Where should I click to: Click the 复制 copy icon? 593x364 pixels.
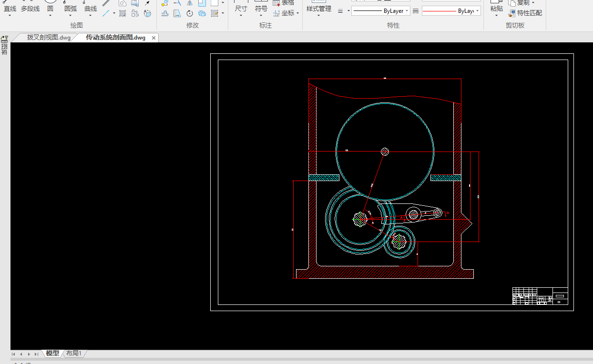(x=512, y=3)
